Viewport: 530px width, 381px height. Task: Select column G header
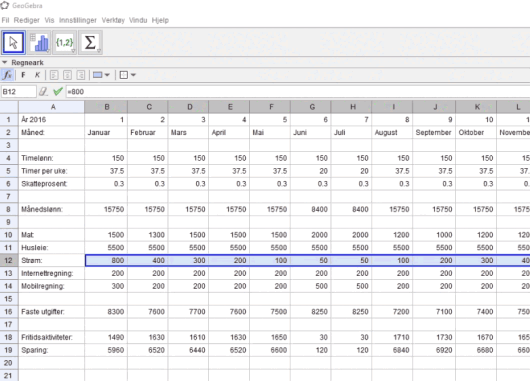tap(311, 107)
